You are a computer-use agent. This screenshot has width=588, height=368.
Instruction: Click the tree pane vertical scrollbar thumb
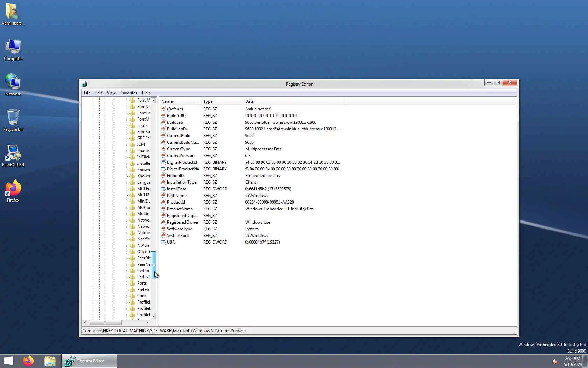pyautogui.click(x=153, y=265)
